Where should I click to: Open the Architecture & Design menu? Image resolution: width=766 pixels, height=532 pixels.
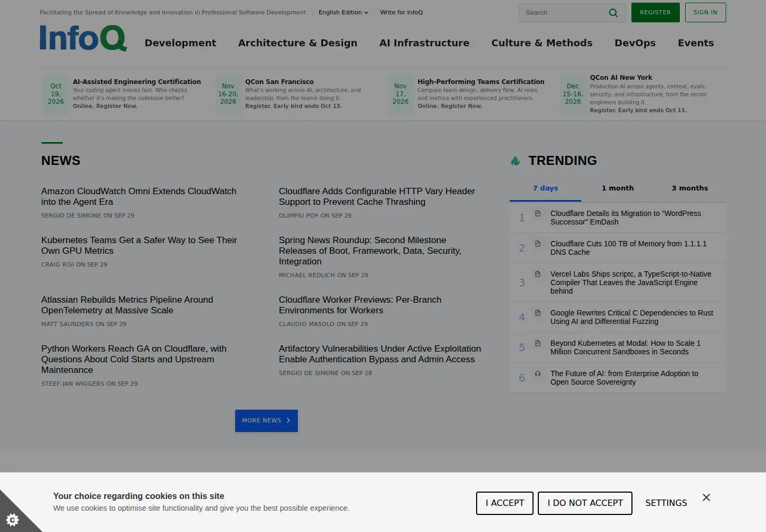[x=297, y=43]
